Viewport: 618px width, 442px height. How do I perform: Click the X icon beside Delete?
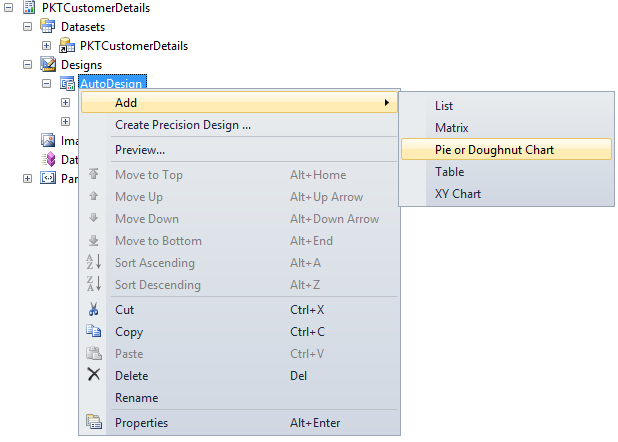point(94,375)
